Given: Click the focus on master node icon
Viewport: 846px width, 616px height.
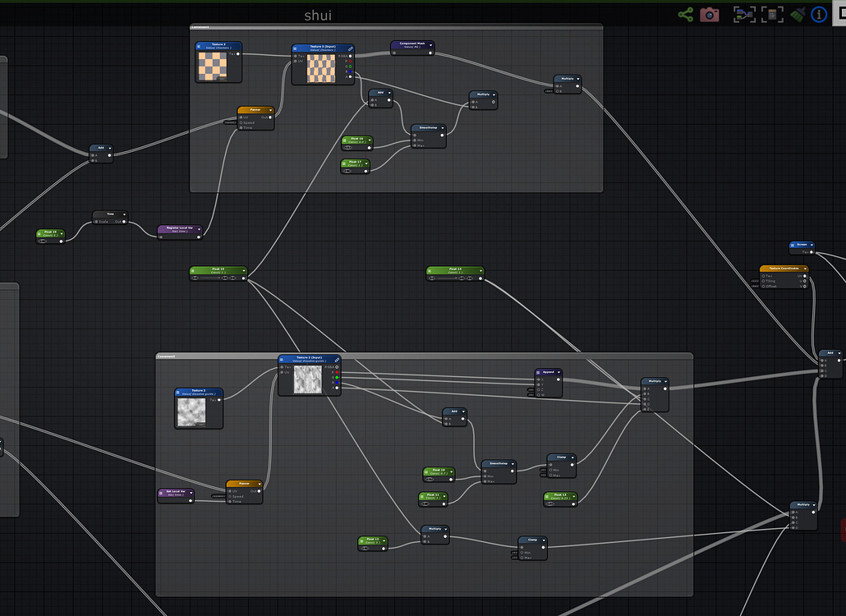Looking at the screenshot, I should 772,14.
